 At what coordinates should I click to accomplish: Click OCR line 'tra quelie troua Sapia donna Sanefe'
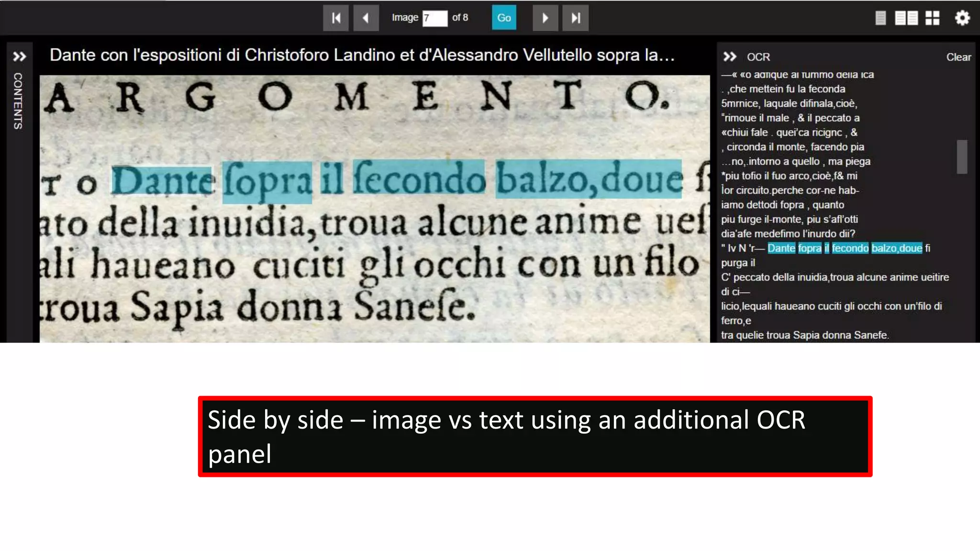coord(805,335)
